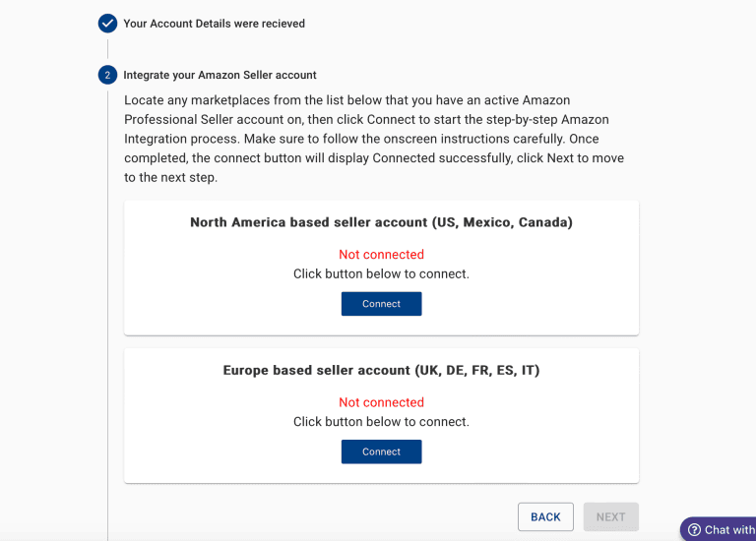Click the disabled NEXT button
The image size is (756, 541).
pos(611,517)
